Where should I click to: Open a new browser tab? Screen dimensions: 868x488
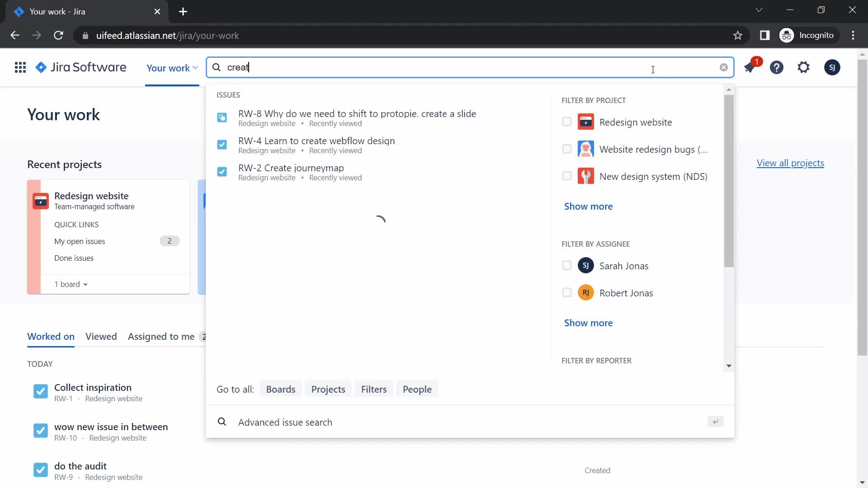(183, 12)
